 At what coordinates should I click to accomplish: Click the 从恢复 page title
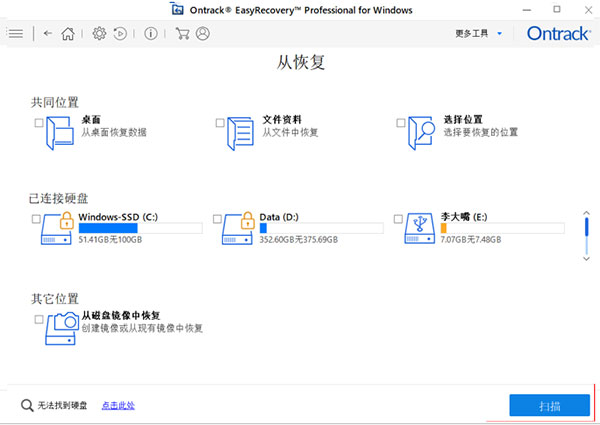[x=301, y=62]
